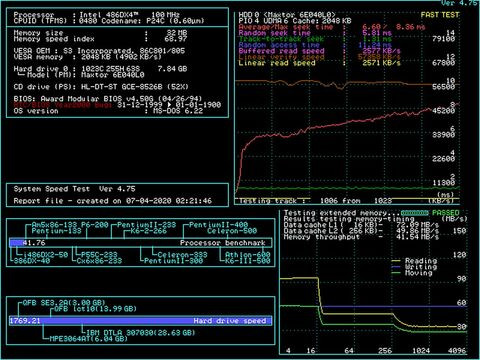
Task: Click the 'Cx6x86-233' benchmark marker
Action: coord(99,261)
